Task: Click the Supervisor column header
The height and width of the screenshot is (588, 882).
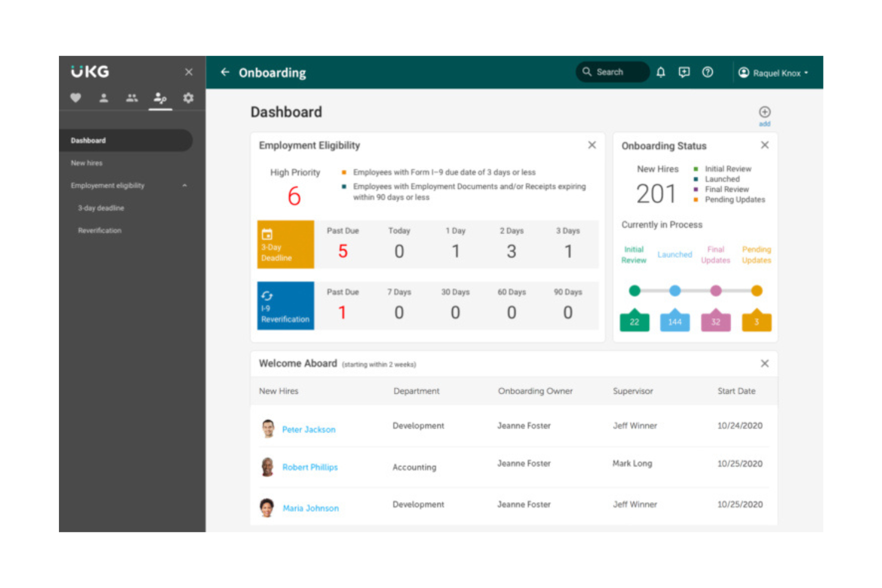Action: click(x=633, y=391)
